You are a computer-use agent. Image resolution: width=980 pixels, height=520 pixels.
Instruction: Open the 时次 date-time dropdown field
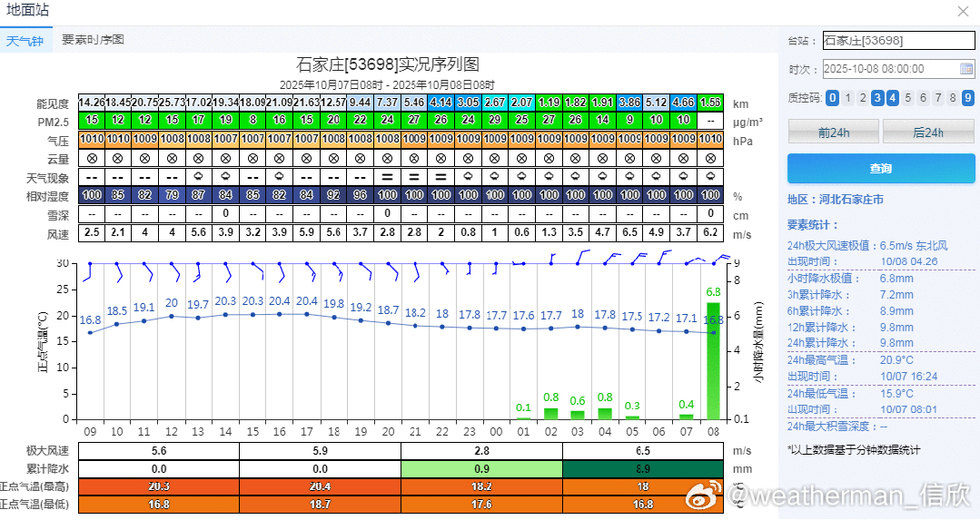point(890,69)
